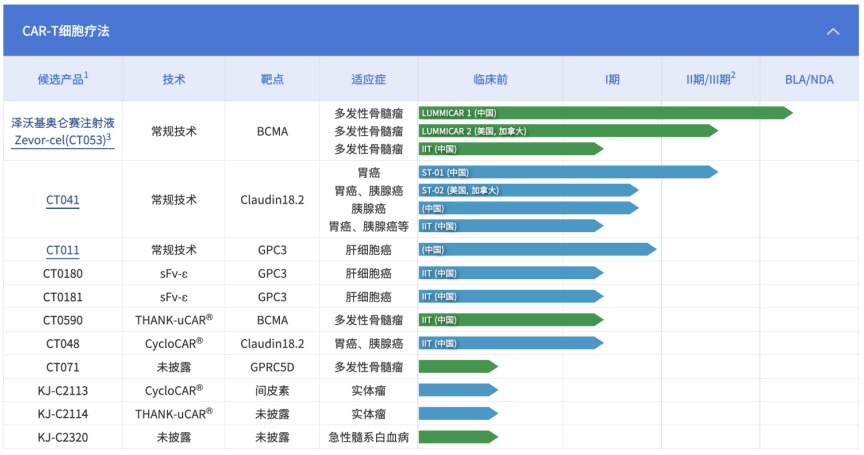Screen dimensions: 864x455
Task: Select the CT0590 product name cell
Action: click(x=62, y=320)
